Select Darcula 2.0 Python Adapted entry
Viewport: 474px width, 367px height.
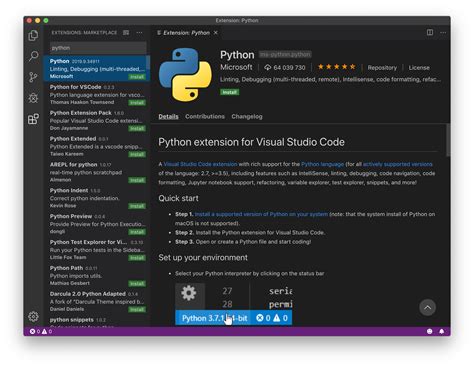click(x=96, y=301)
